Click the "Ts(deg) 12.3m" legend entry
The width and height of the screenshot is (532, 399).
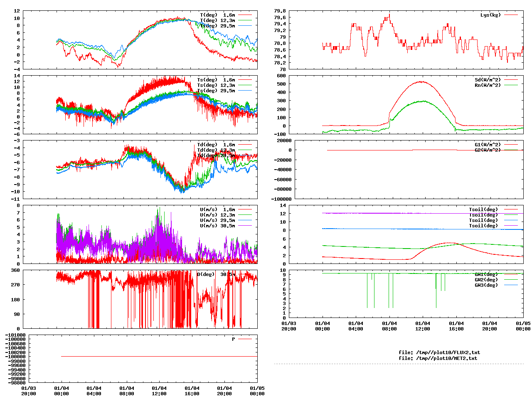point(216,85)
